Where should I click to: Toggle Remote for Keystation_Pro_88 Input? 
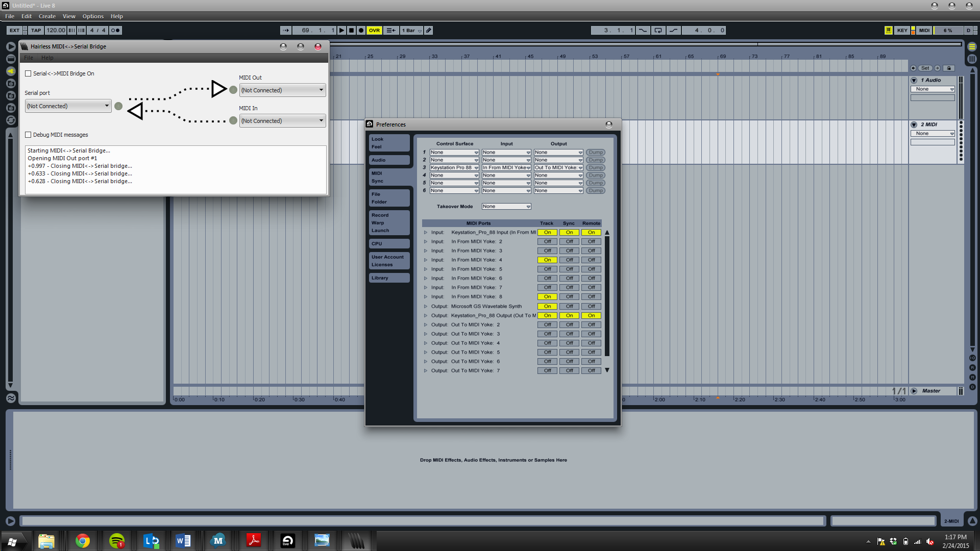[591, 232]
